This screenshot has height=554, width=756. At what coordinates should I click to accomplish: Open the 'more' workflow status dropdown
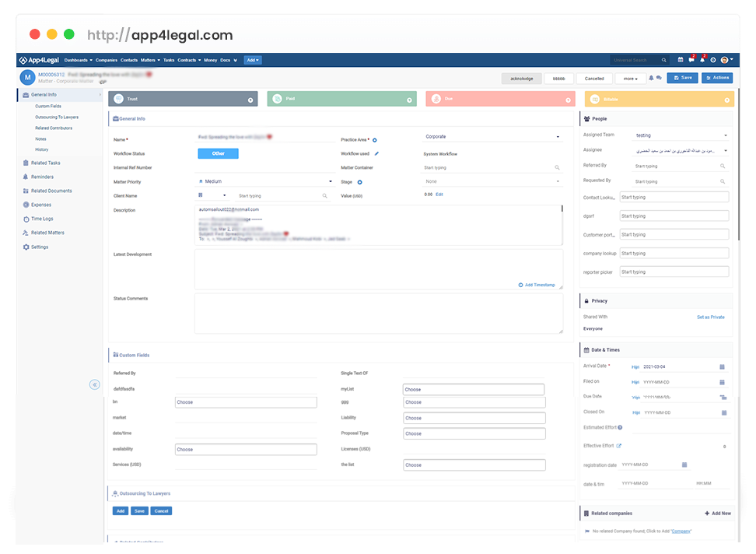[x=629, y=79]
